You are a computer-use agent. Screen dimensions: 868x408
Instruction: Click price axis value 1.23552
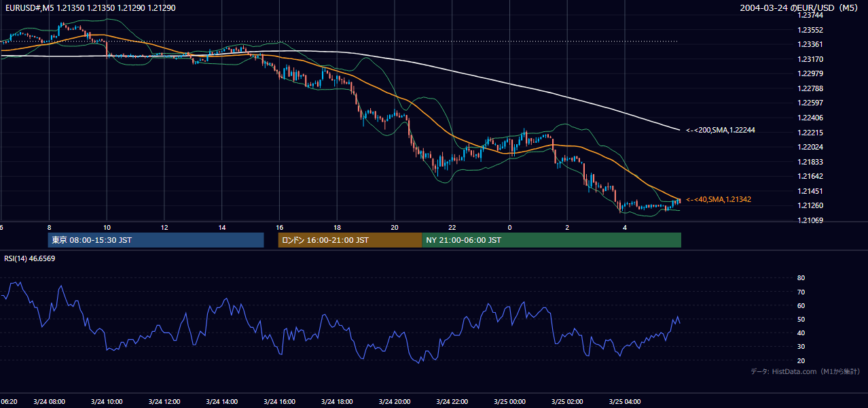(x=809, y=30)
